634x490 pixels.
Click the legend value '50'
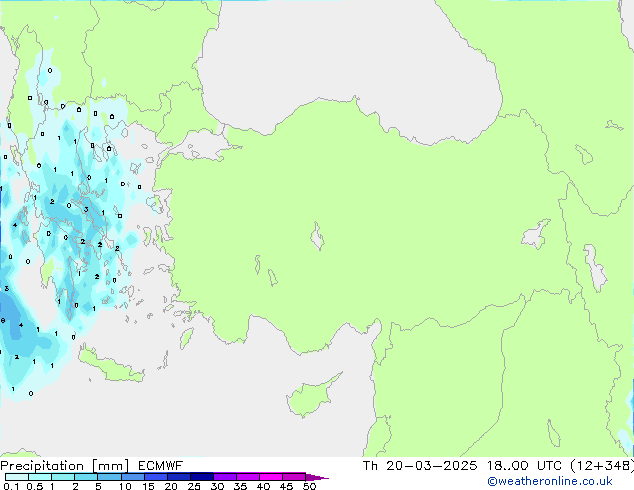point(309,486)
